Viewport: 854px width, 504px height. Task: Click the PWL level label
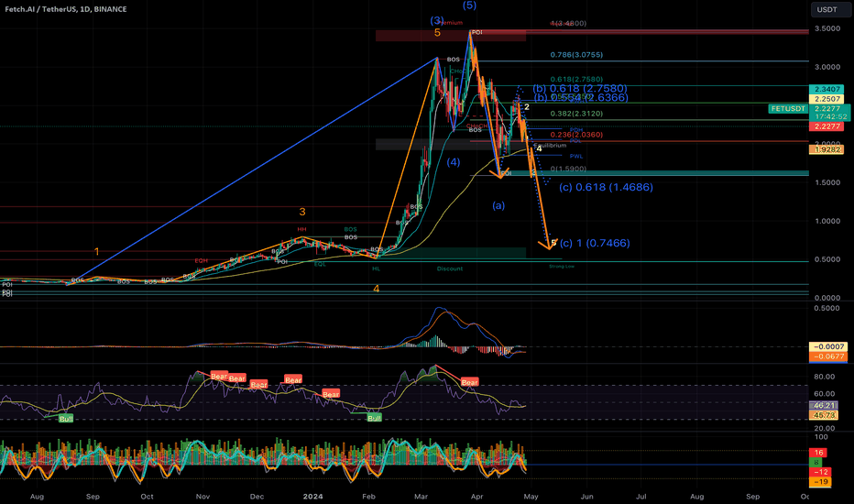point(576,157)
